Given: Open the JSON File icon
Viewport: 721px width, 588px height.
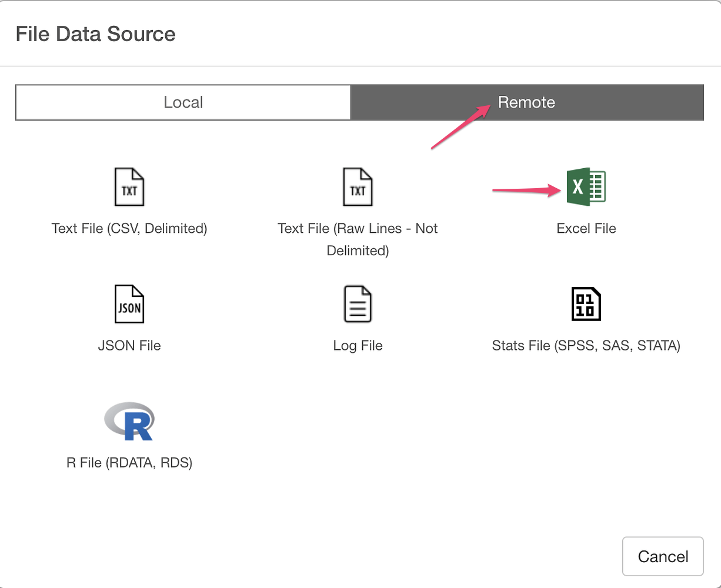Looking at the screenshot, I should click(129, 304).
